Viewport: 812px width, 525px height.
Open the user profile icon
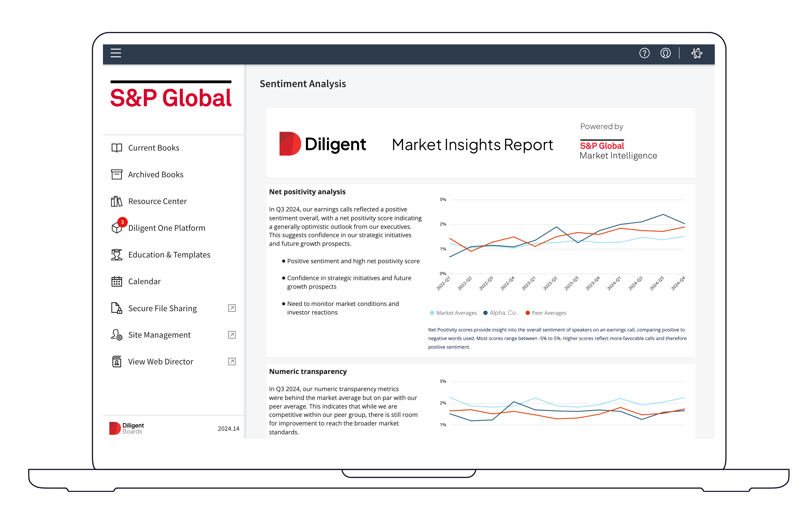point(665,53)
